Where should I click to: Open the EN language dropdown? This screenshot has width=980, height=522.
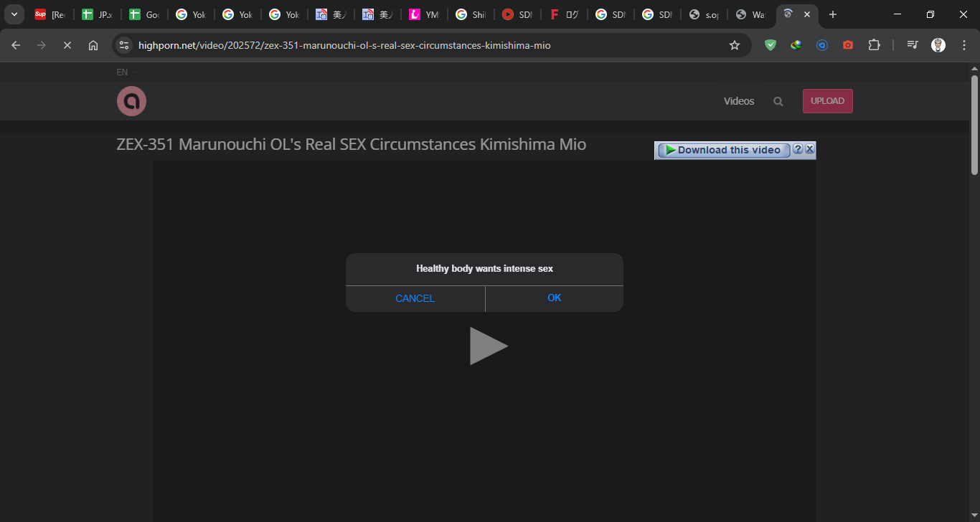coord(123,72)
